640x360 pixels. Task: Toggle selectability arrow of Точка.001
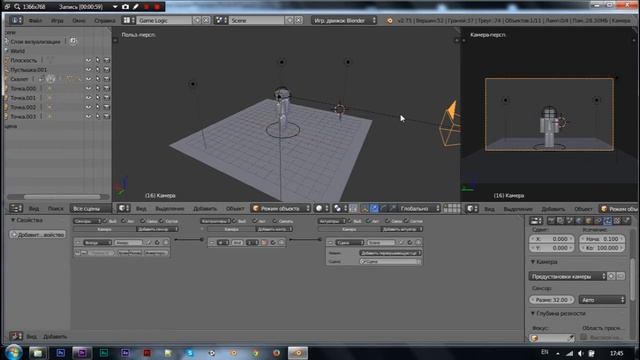click(98, 98)
